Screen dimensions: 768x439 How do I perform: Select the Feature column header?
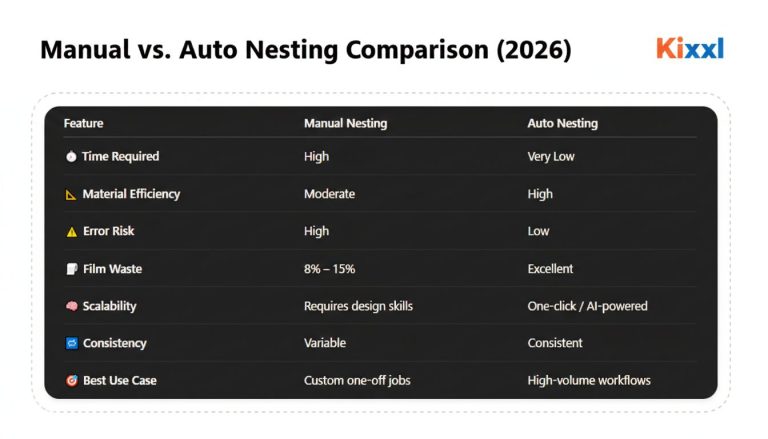(83, 123)
